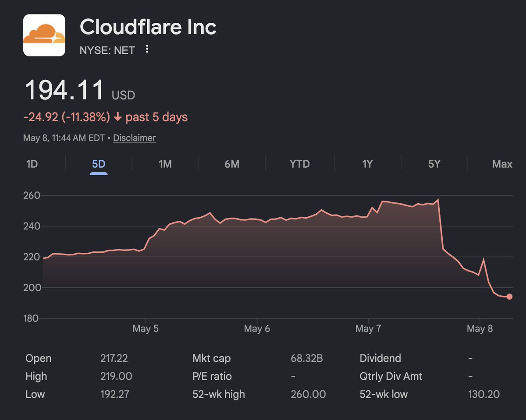Click the 240 y-axis label
The height and width of the screenshot is (420, 526).
(31, 226)
